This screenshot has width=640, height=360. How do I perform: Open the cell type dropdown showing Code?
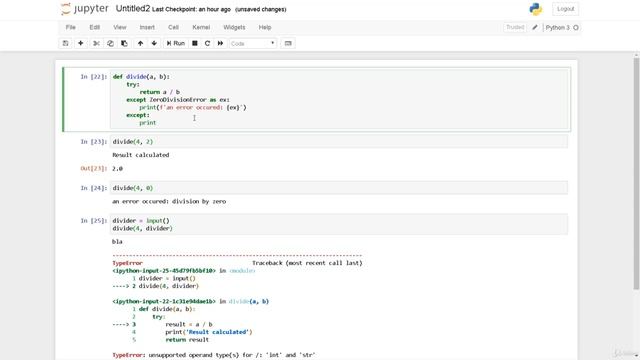[253, 43]
